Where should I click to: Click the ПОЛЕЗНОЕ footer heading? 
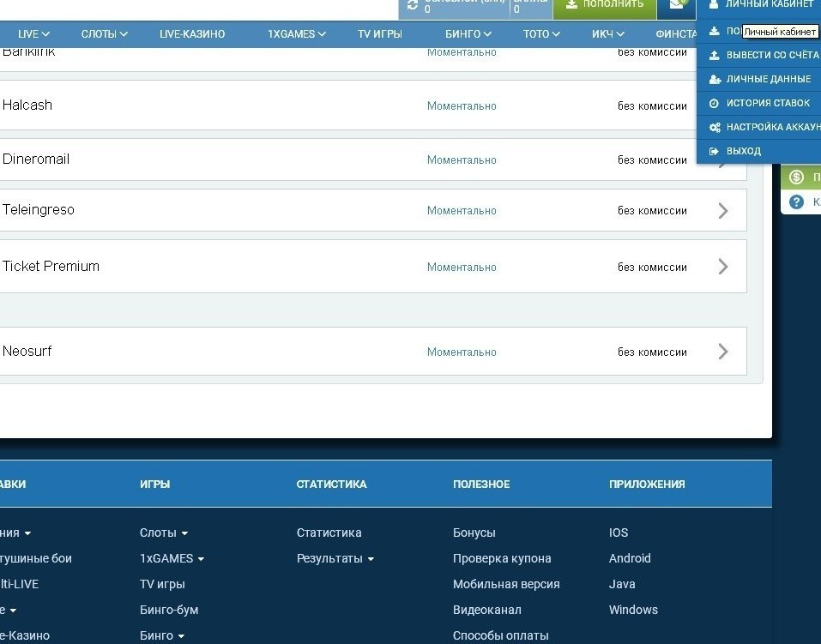tap(481, 484)
